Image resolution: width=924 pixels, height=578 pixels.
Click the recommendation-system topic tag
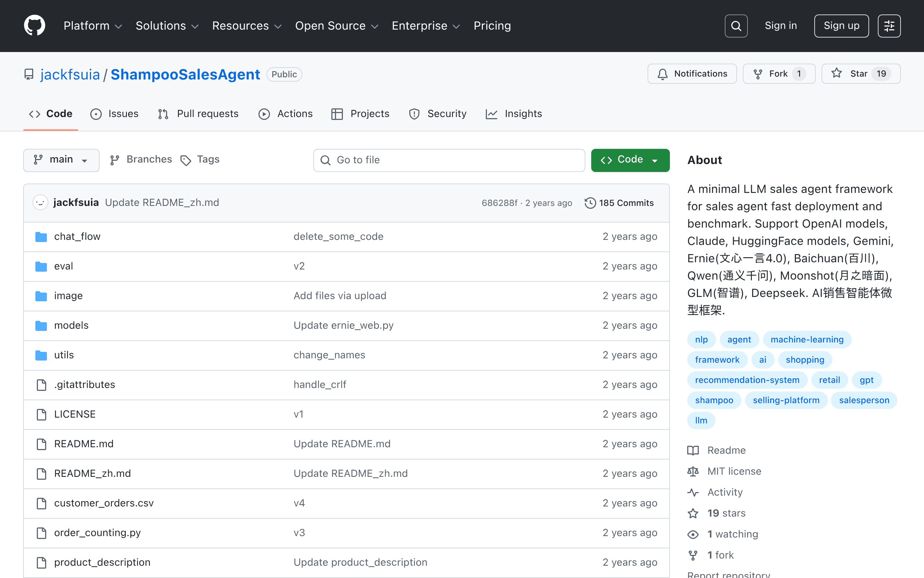point(747,380)
